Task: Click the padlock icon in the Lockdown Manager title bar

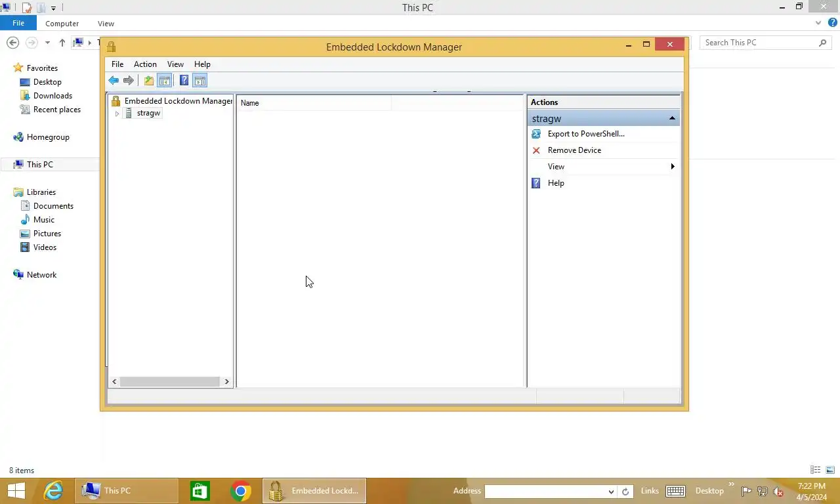Action: (x=112, y=47)
